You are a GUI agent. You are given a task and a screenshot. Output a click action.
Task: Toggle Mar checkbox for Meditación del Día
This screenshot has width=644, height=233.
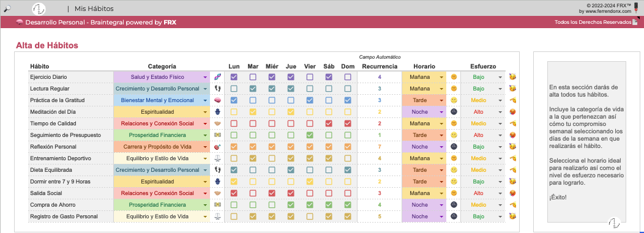pos(253,111)
